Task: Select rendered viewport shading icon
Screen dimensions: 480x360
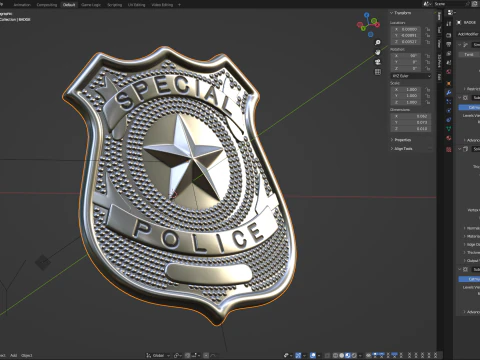Action: pos(354,355)
